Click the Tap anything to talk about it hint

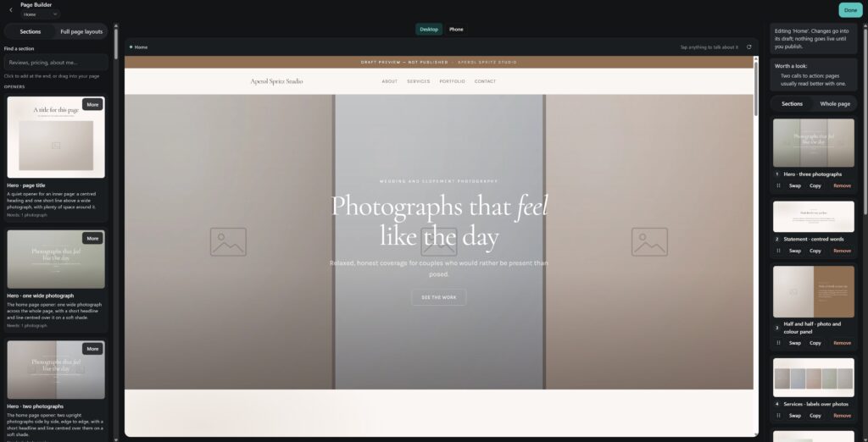709,47
